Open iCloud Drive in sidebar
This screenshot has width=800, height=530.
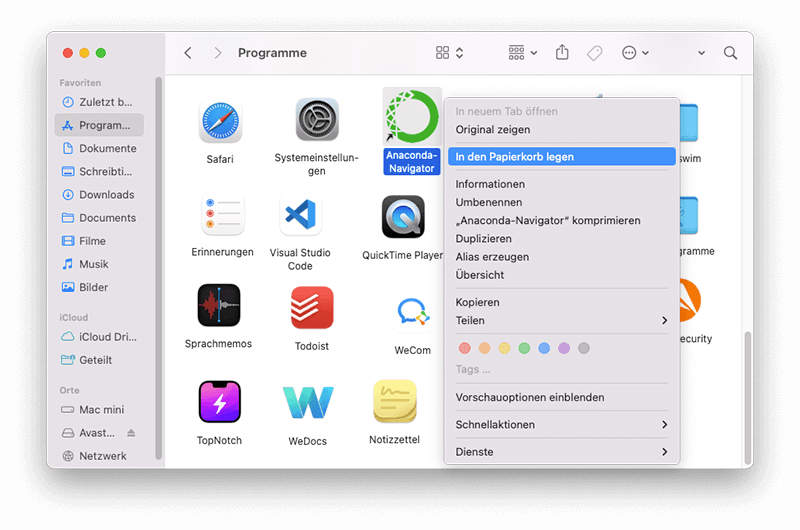(99, 337)
